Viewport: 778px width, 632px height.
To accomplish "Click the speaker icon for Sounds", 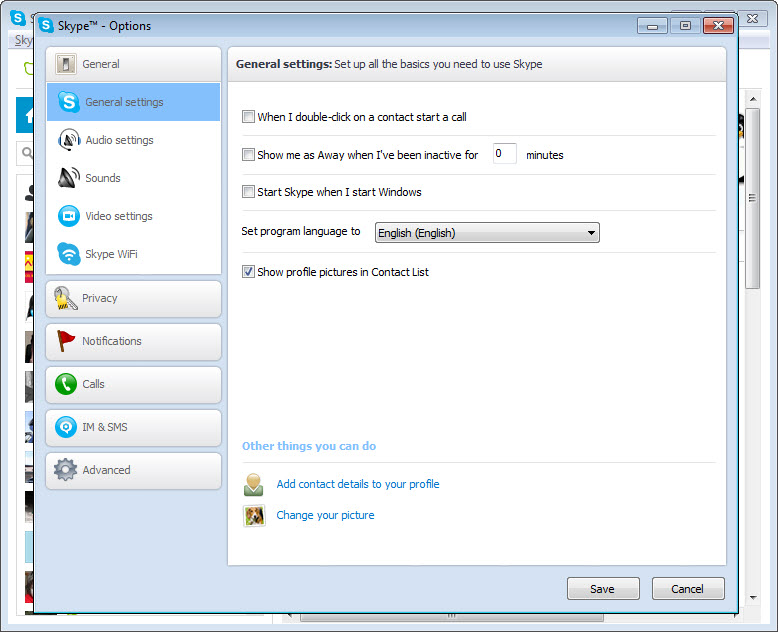I will pos(68,178).
